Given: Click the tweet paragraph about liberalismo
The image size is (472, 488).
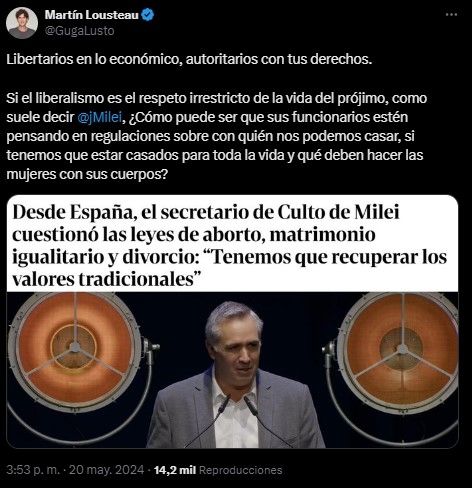Looking at the screenshot, I should (x=217, y=136).
